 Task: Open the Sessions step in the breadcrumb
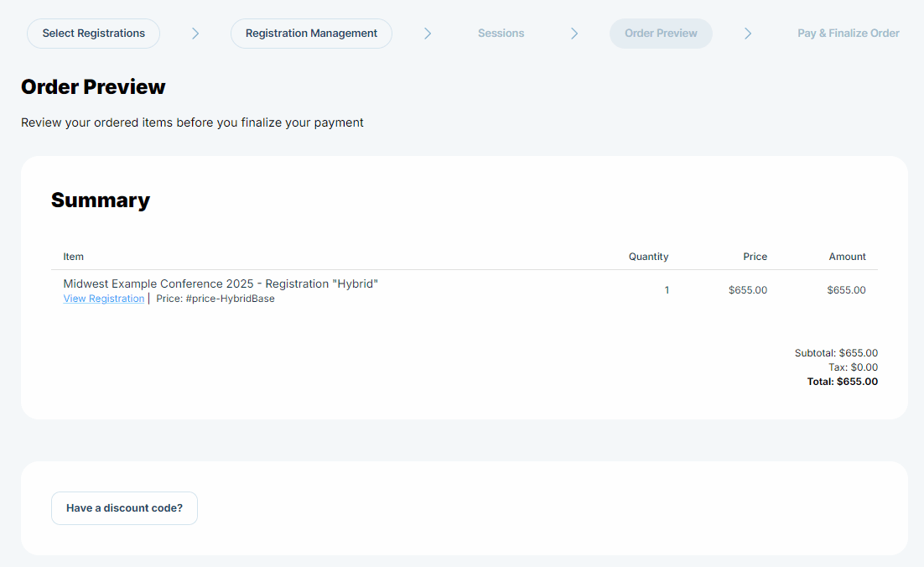(501, 34)
